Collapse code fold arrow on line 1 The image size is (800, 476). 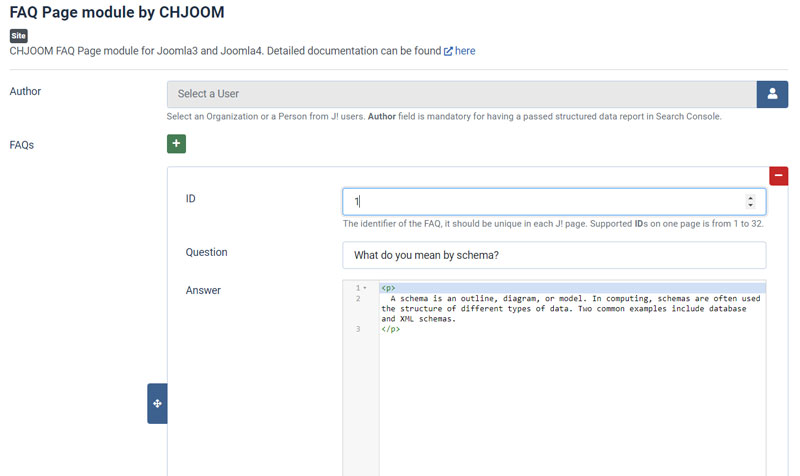pos(365,288)
